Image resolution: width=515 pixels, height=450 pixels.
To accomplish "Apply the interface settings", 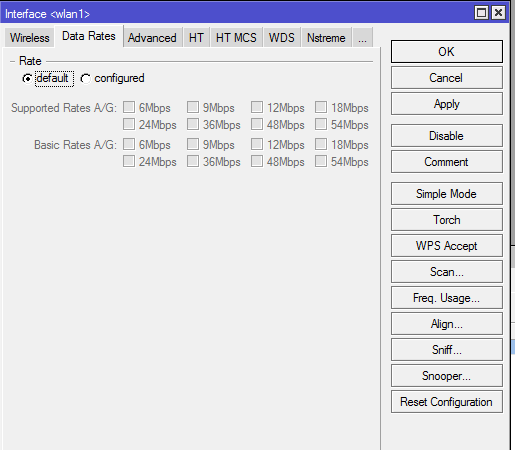I will point(447,104).
